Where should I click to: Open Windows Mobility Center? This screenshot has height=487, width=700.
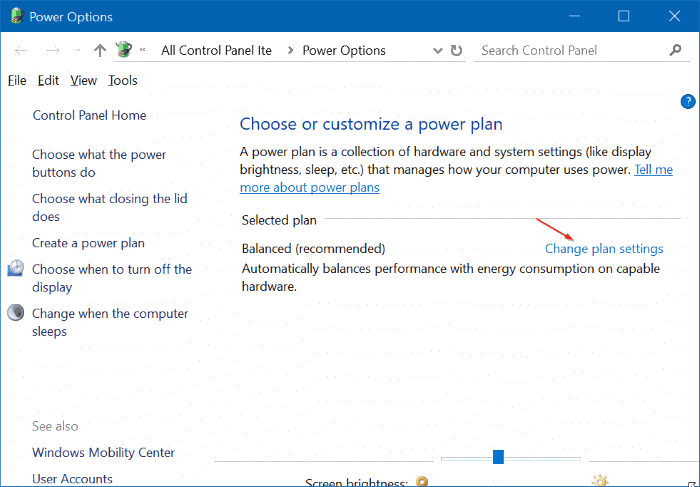pos(104,452)
